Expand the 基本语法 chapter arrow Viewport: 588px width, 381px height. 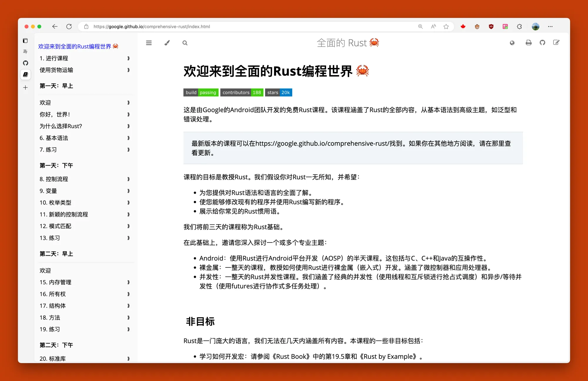(x=128, y=138)
